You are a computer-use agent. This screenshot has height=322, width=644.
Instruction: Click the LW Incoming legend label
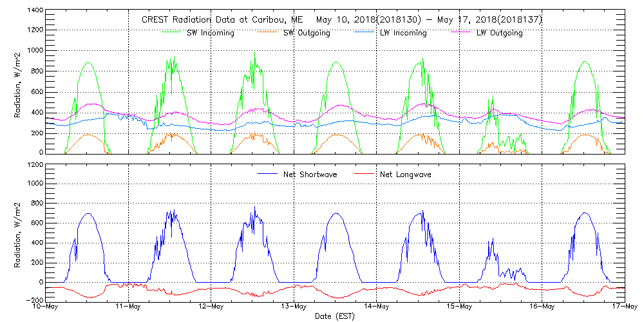pyautogui.click(x=403, y=33)
